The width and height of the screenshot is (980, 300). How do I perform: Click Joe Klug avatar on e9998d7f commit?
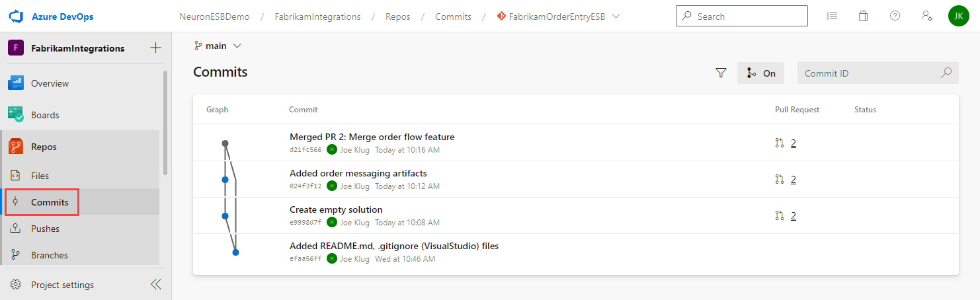[x=332, y=223]
